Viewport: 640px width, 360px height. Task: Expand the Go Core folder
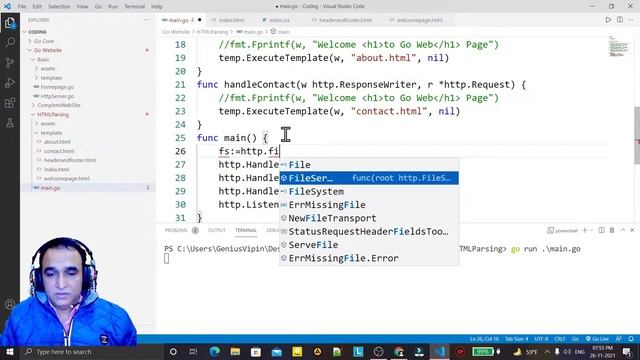click(x=44, y=41)
